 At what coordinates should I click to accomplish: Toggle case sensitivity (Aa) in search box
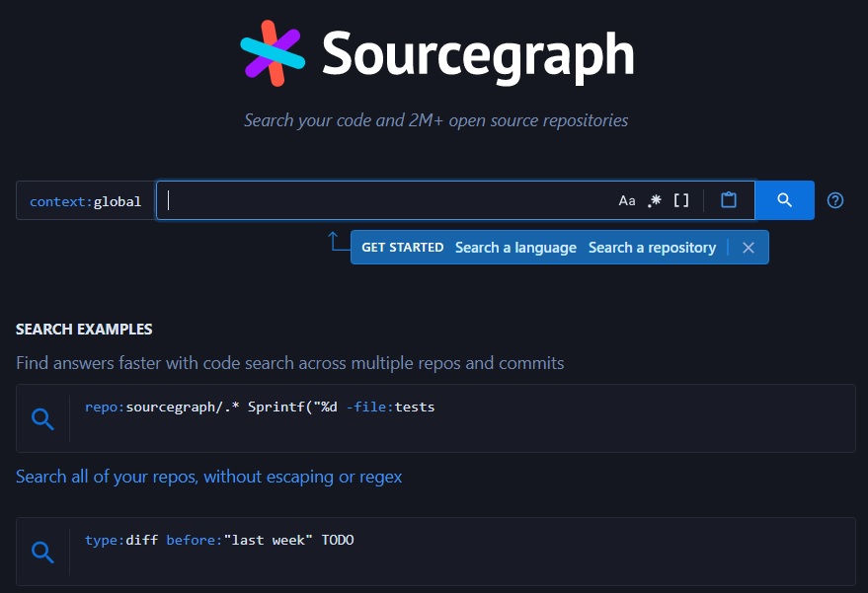627,200
